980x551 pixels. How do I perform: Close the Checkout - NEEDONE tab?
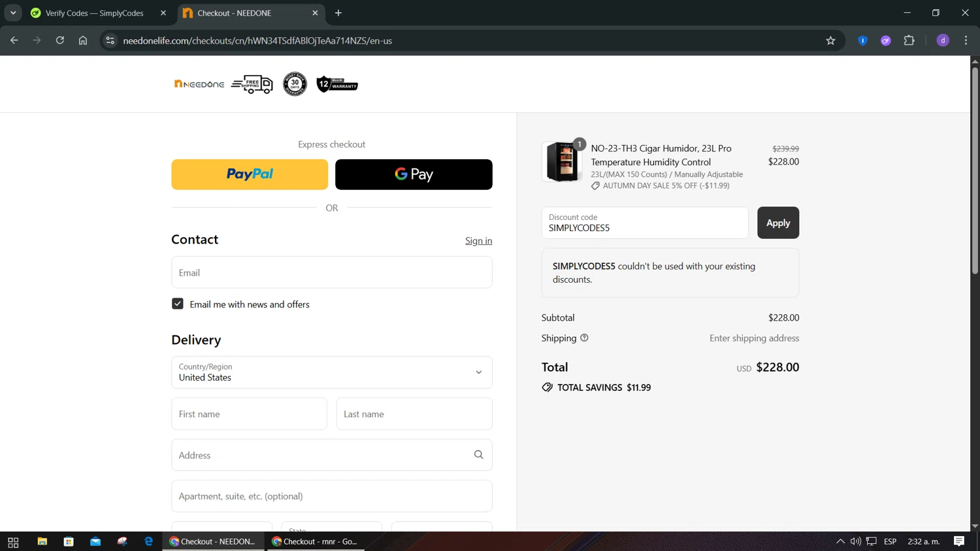coord(315,13)
